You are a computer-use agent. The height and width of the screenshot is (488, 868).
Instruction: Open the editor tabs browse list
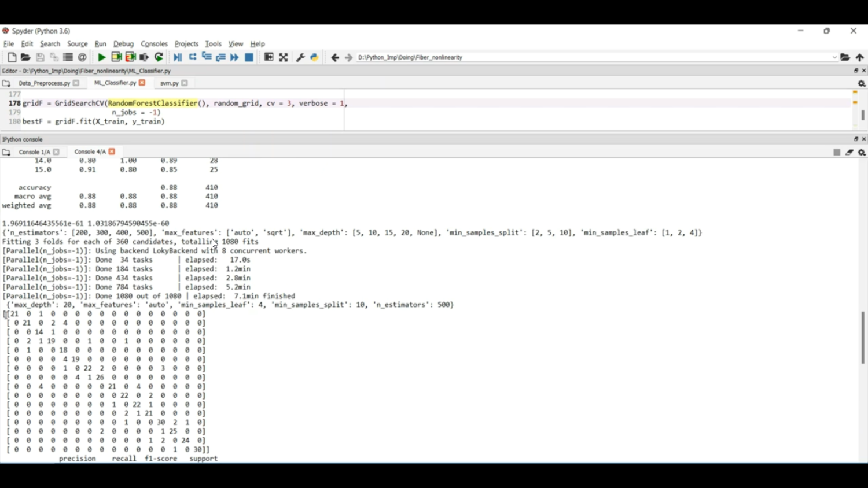[6, 83]
